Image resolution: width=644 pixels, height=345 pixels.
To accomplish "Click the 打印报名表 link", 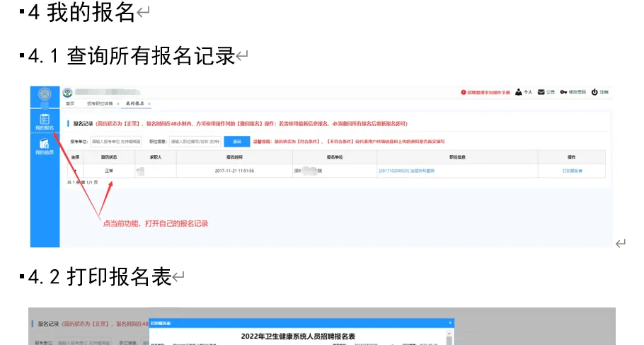I will 572,171.
